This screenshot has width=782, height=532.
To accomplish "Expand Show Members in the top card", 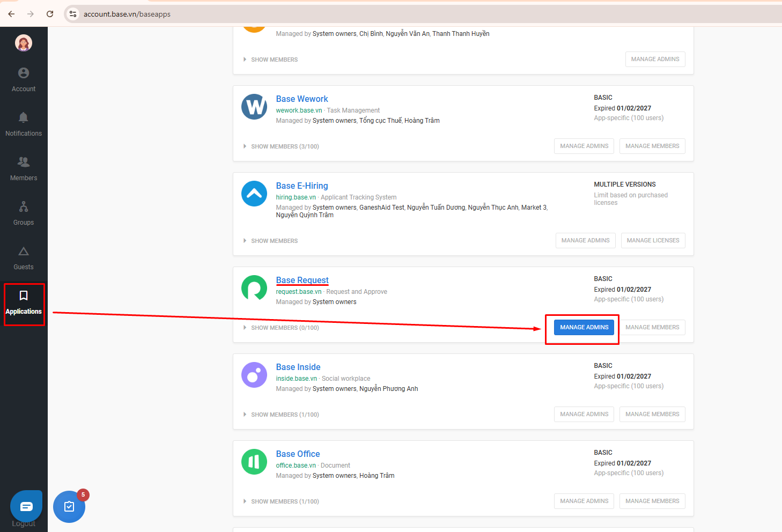I will point(270,60).
